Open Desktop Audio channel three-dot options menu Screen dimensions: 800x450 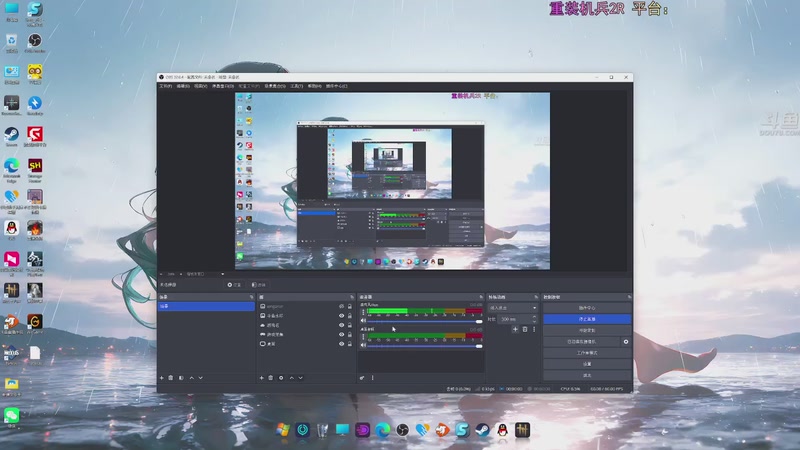[363, 337]
